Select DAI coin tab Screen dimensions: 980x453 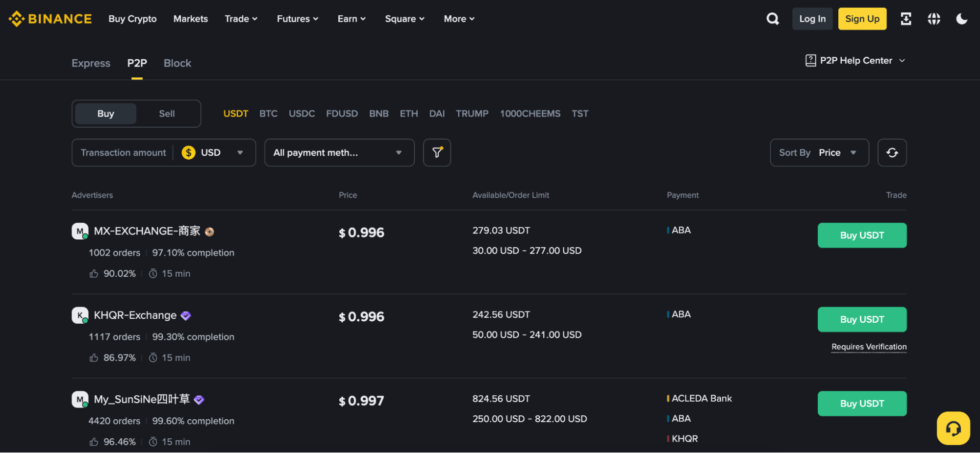point(437,114)
